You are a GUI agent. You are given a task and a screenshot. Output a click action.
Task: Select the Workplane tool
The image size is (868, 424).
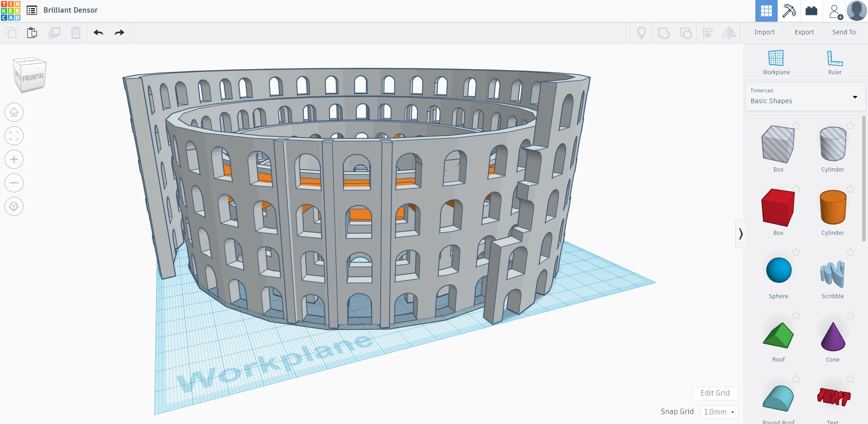point(776,62)
